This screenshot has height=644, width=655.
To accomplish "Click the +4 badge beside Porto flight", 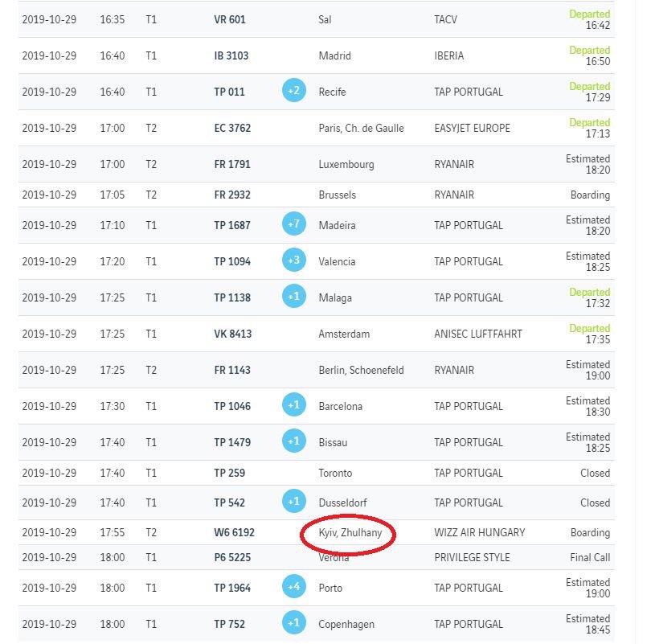I will (x=294, y=586).
